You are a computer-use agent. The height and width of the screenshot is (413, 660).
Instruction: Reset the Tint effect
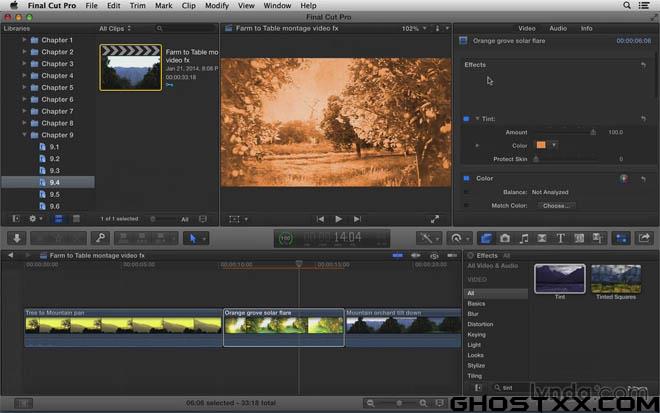point(644,119)
